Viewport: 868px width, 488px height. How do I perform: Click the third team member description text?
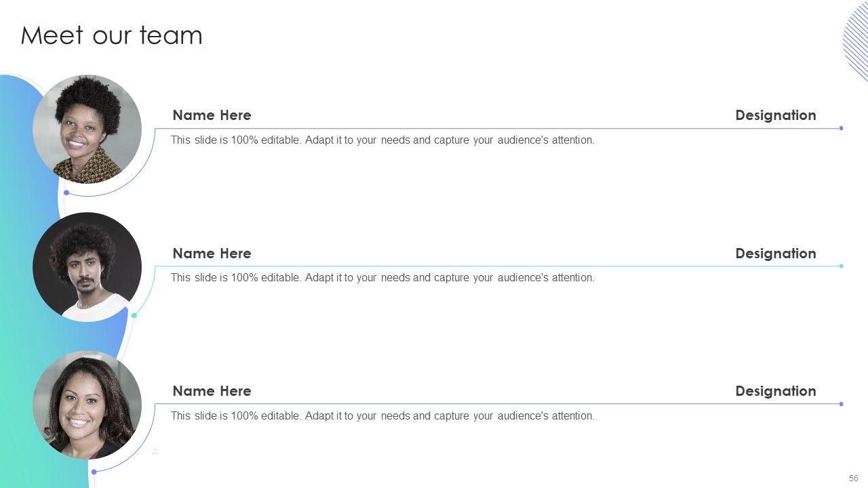coord(382,416)
